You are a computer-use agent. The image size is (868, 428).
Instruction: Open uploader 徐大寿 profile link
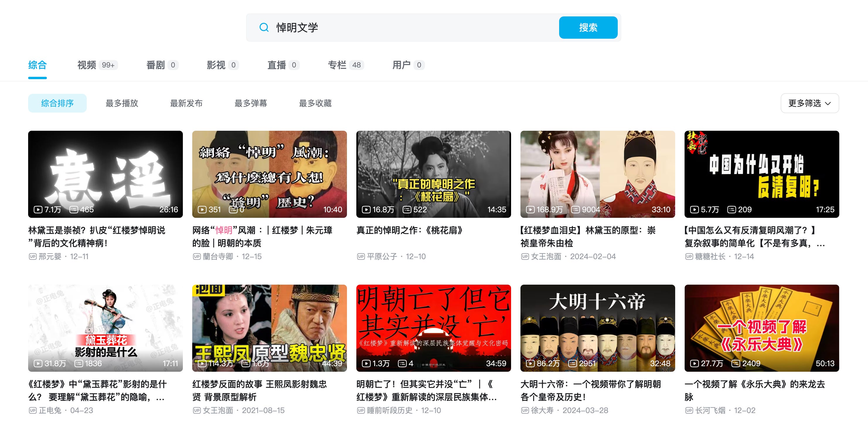coord(542,410)
